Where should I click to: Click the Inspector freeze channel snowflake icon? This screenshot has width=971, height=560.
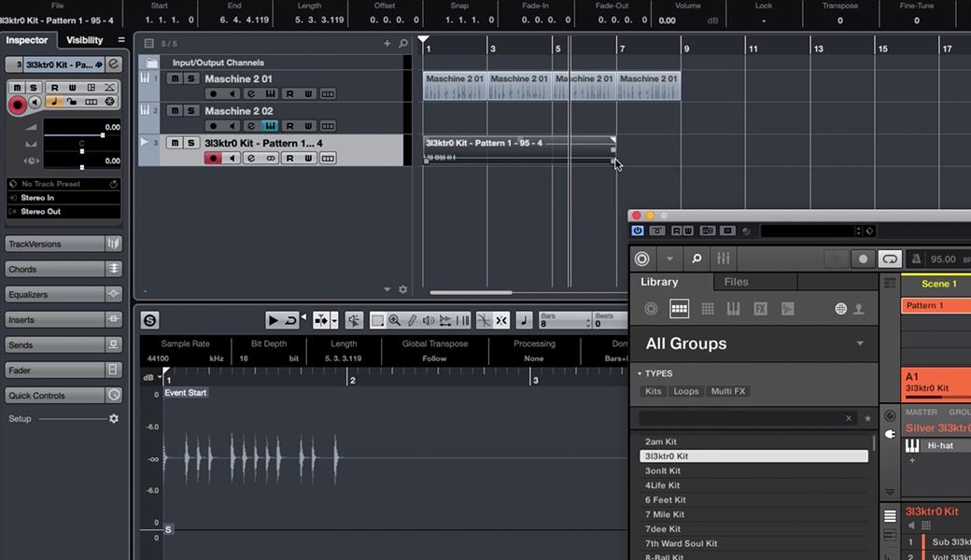click(x=109, y=102)
